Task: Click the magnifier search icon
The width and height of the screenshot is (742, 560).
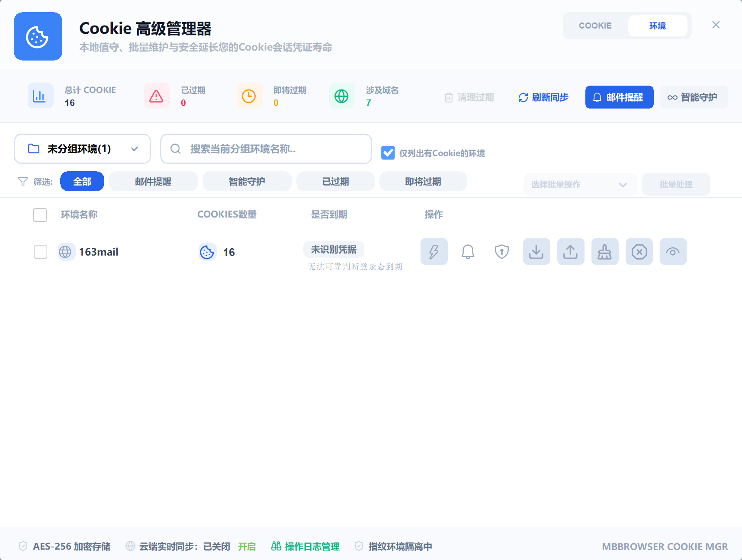Action: (176, 149)
